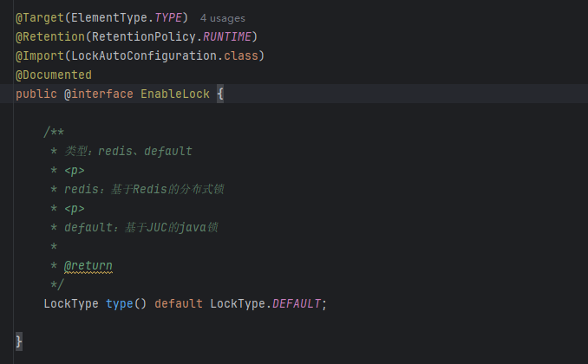
Task: Click the 'public' keyword
Action: (x=36, y=94)
